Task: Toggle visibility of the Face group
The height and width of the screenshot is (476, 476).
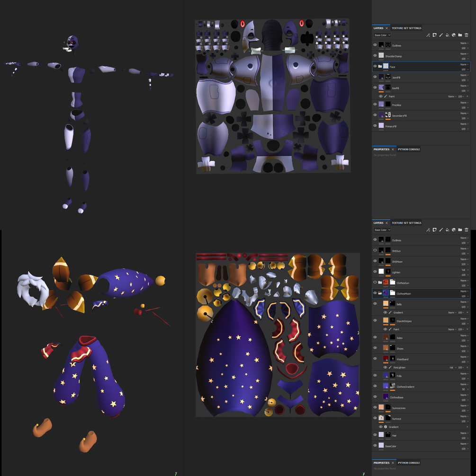Action: pyautogui.click(x=375, y=66)
